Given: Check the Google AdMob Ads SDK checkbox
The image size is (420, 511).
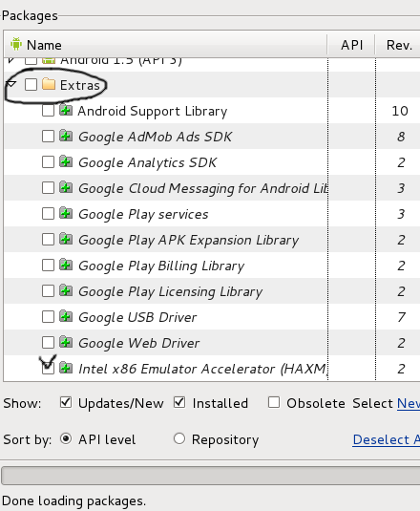Looking at the screenshot, I should tap(48, 137).
